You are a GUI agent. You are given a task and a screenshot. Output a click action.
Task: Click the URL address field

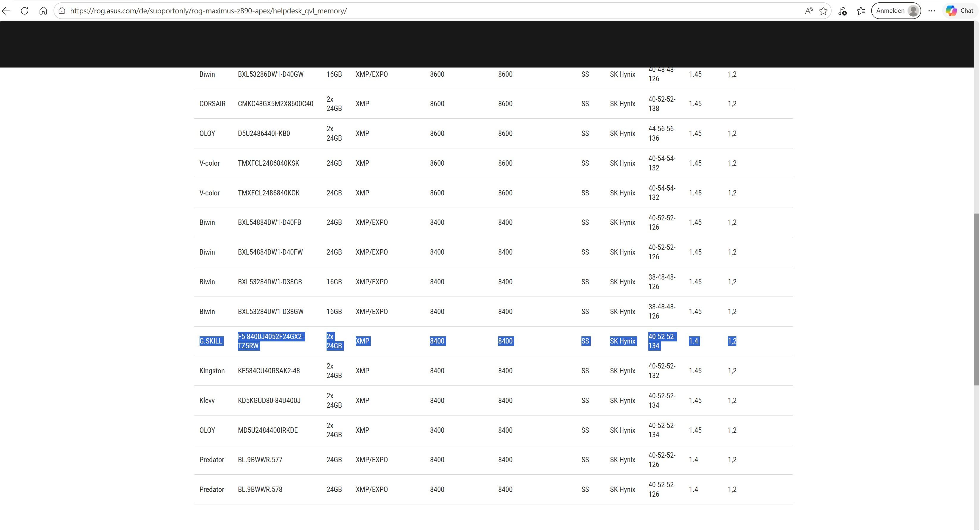418,11
